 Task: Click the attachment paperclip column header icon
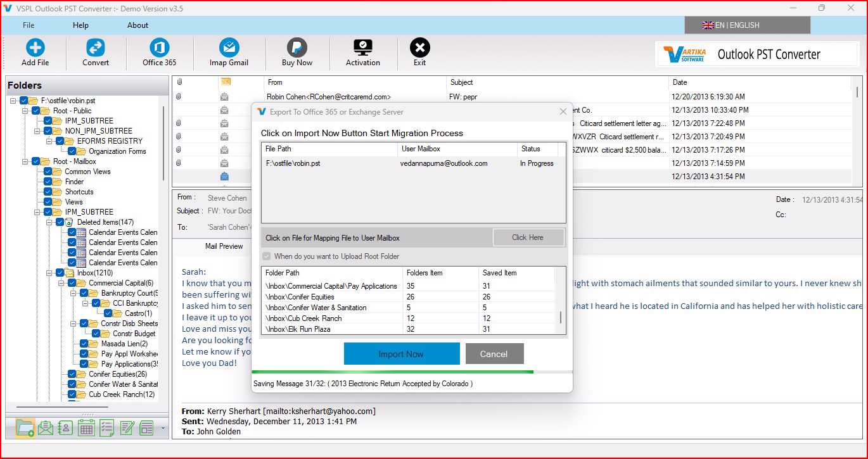click(179, 82)
